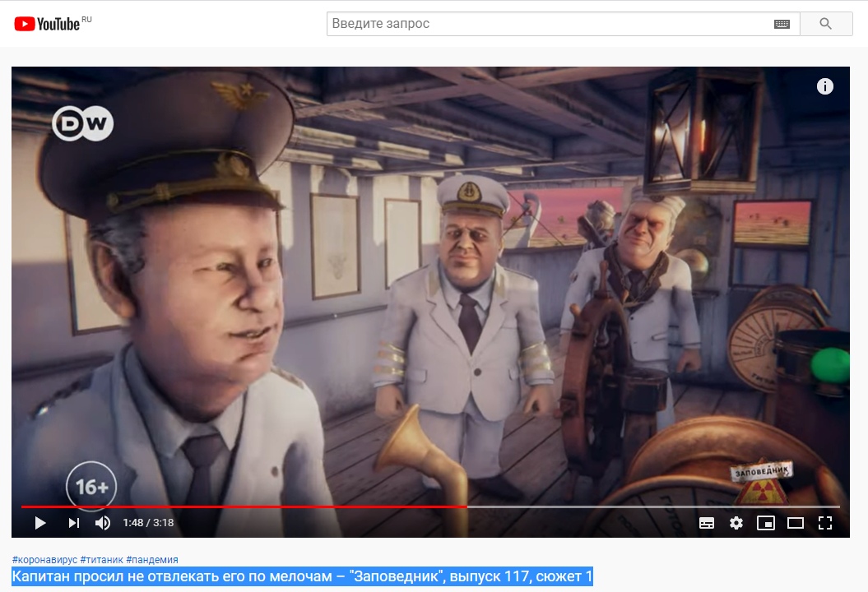Mute the video volume
The width and height of the screenshot is (868, 592).
click(102, 523)
